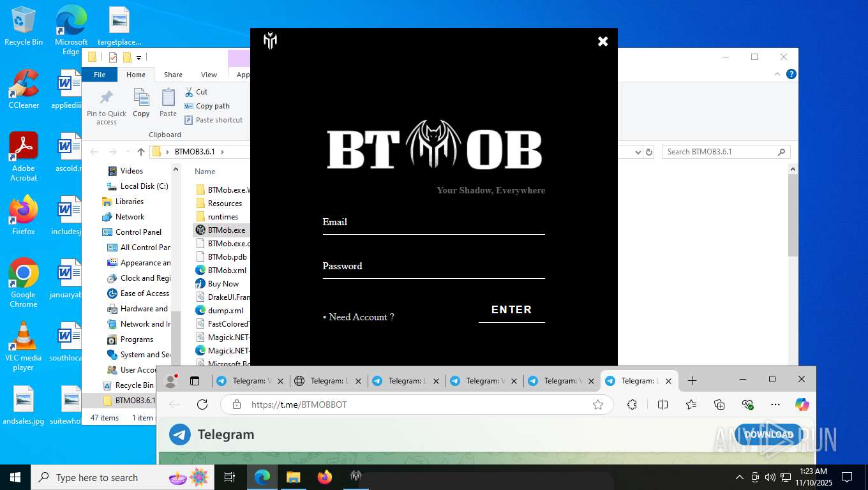Viewport: 868px width, 490px height.
Task: Open new tab in Edge
Action: (692, 381)
